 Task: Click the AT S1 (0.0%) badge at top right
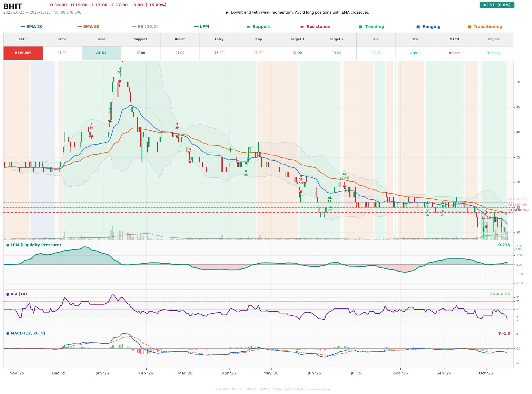pyautogui.click(x=497, y=5)
